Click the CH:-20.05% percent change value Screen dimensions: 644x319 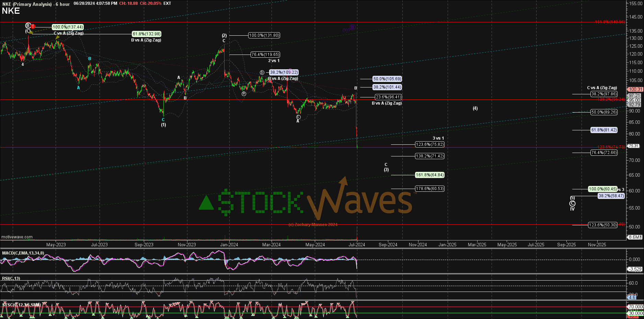[151, 3]
